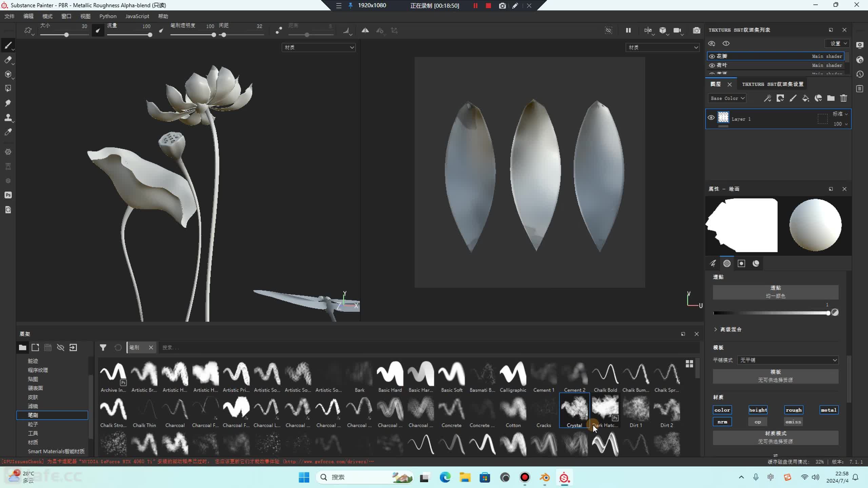Image resolution: width=868 pixels, height=488 pixels.
Task: Click the 材质模式 resource button
Action: point(775,438)
